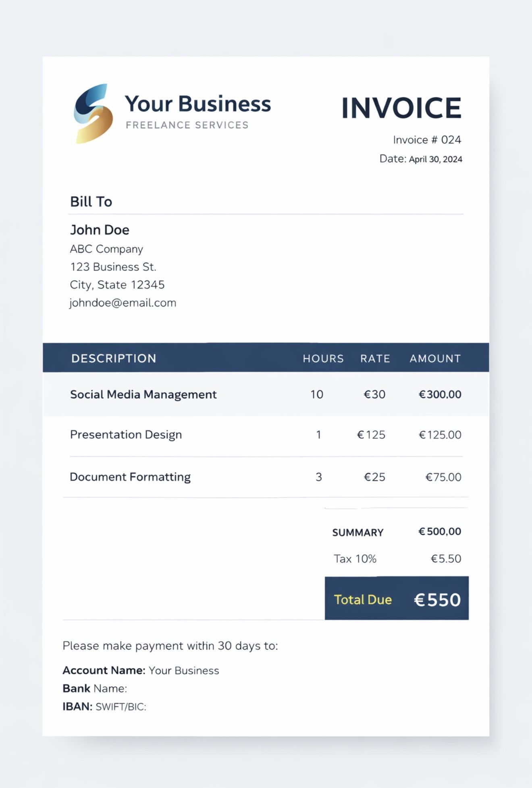Click the AMOUNT column header
532x788 pixels.
[435, 359]
